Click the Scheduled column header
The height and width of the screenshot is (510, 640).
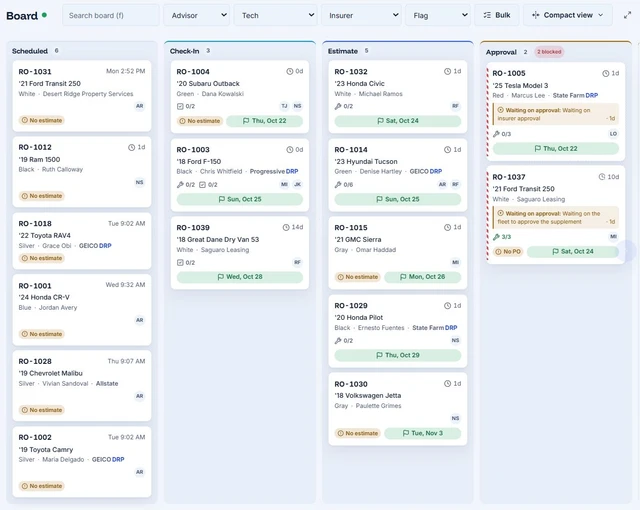(x=30, y=51)
